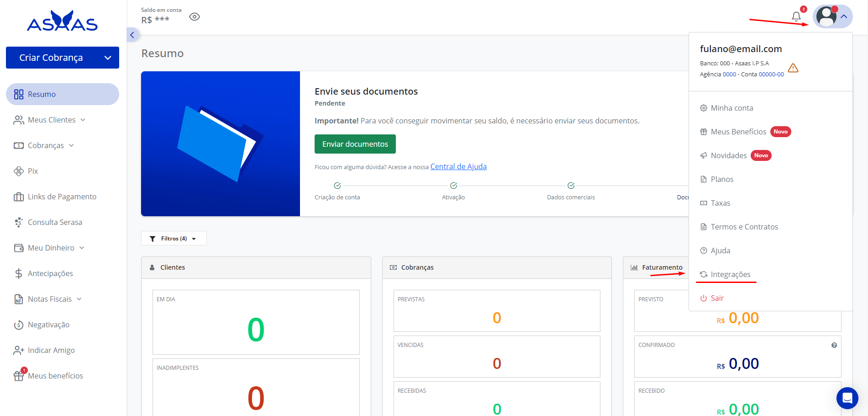Open Negativação page
Viewport: 868px width, 416px height.
pos(48,325)
